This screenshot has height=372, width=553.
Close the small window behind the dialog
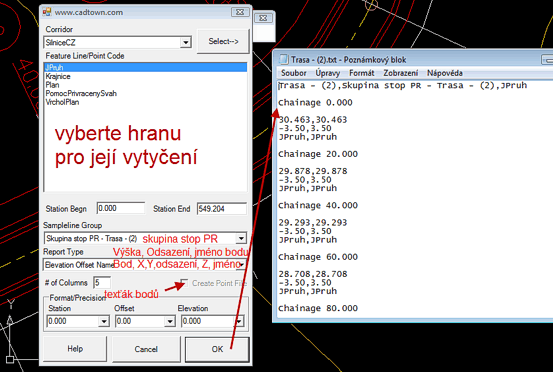pos(263,18)
